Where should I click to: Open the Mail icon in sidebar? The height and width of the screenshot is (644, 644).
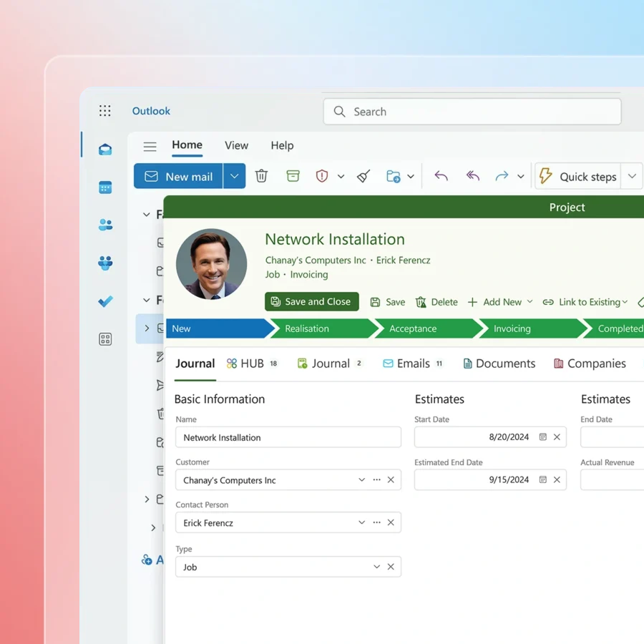point(105,150)
